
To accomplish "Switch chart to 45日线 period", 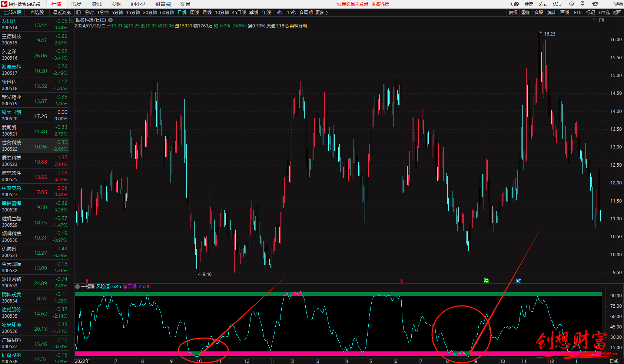I will 239,13.
